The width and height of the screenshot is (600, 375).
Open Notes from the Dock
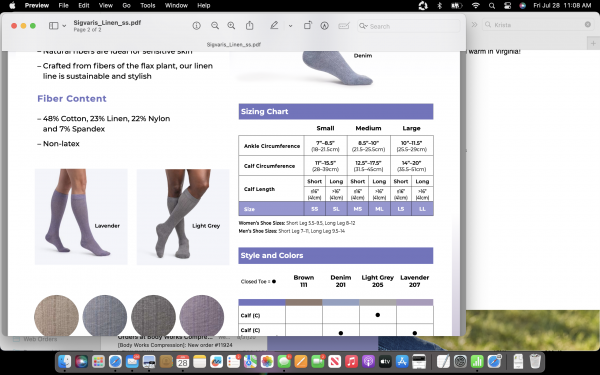[199, 361]
